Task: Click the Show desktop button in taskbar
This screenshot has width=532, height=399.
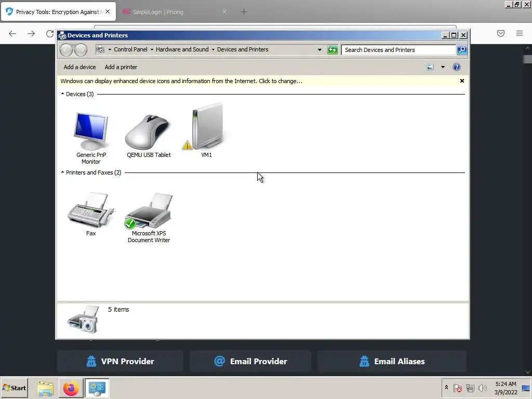Action: (x=526, y=388)
